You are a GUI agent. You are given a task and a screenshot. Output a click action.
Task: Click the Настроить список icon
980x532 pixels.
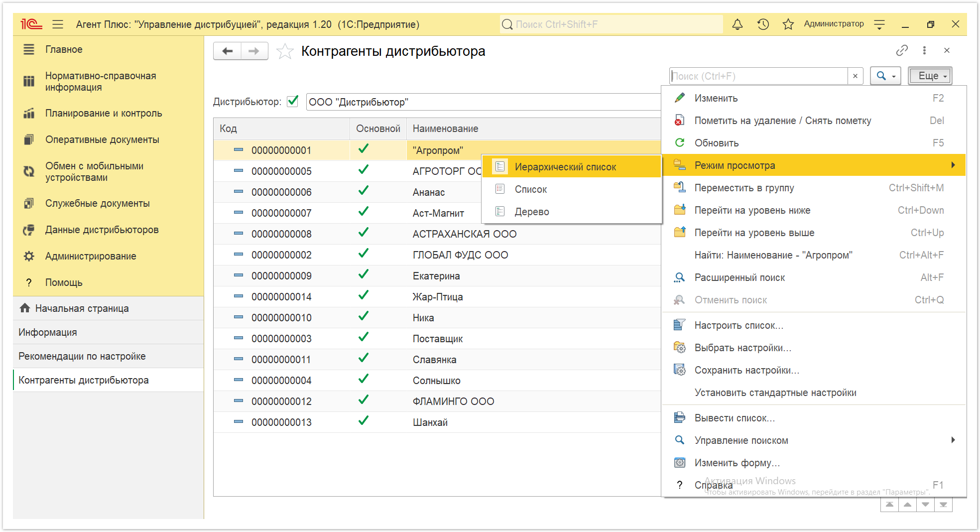tap(679, 325)
